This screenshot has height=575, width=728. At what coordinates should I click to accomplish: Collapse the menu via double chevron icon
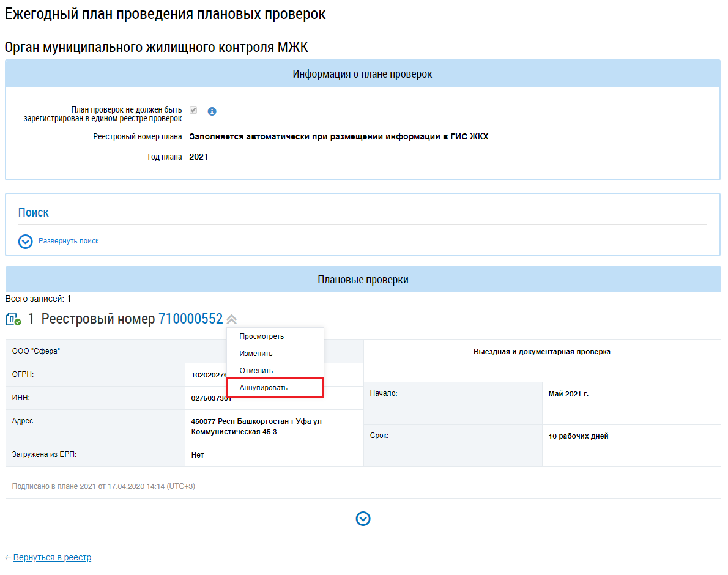[232, 319]
